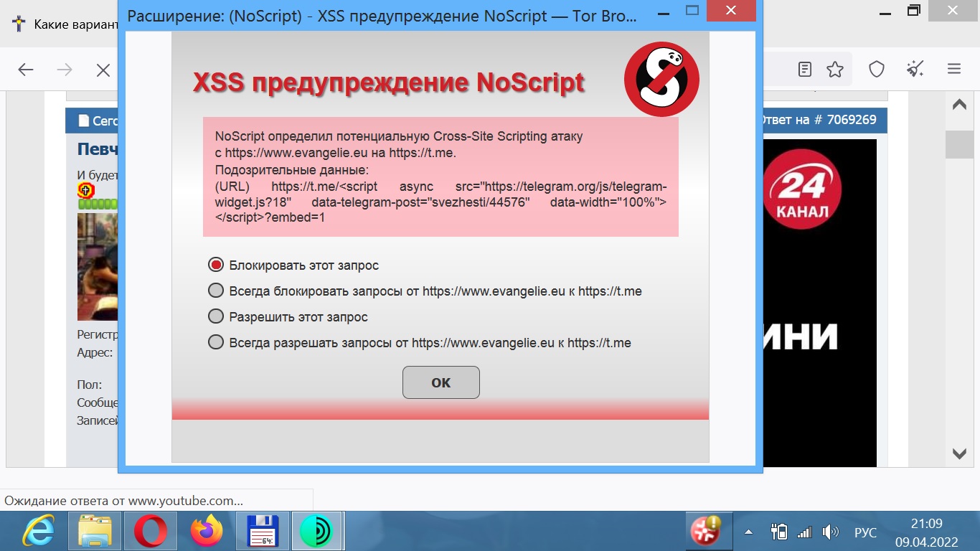This screenshot has width=980, height=551.
Task: Open Firefox from taskbar
Action: pos(207,532)
